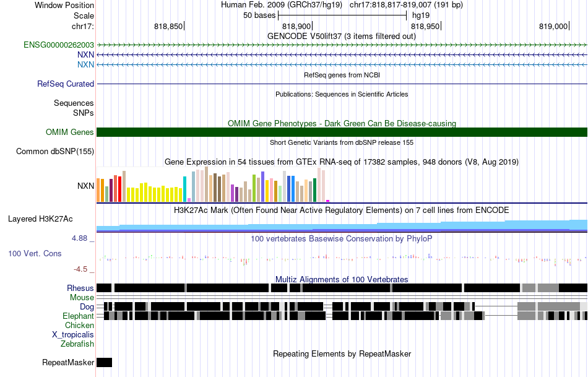
Task: Click the 818,900 ruler position
Action: pyautogui.click(x=296, y=26)
